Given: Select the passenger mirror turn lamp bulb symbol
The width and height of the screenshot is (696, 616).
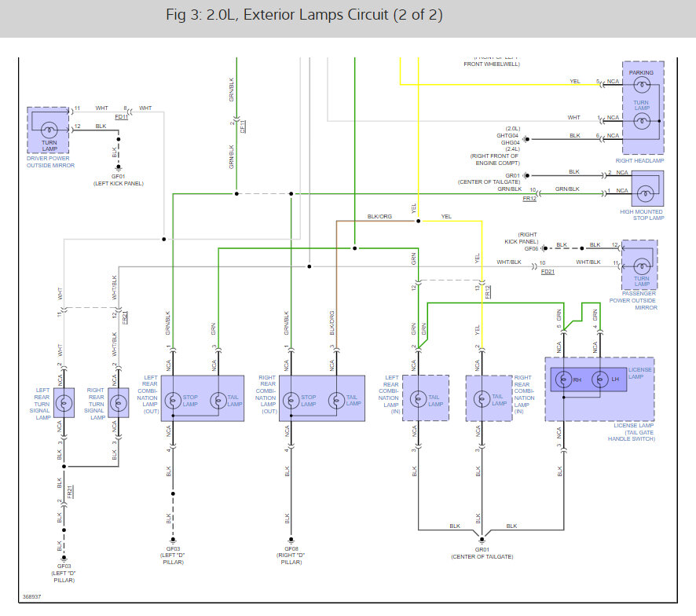Looking at the screenshot, I should pyautogui.click(x=641, y=266).
